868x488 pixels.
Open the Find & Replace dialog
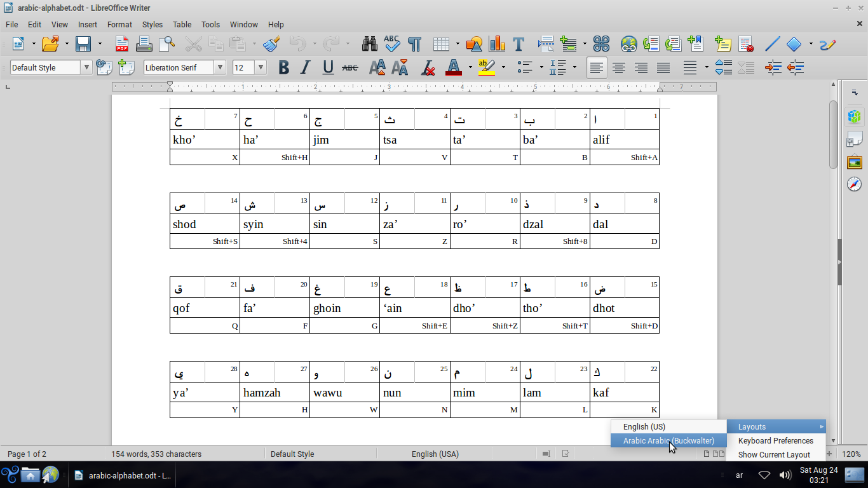pos(369,44)
